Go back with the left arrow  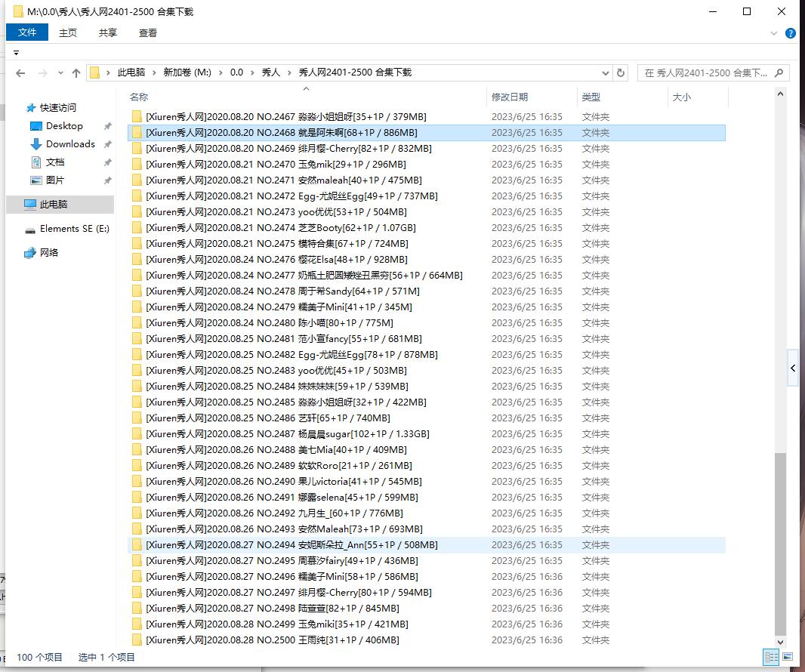[x=20, y=73]
